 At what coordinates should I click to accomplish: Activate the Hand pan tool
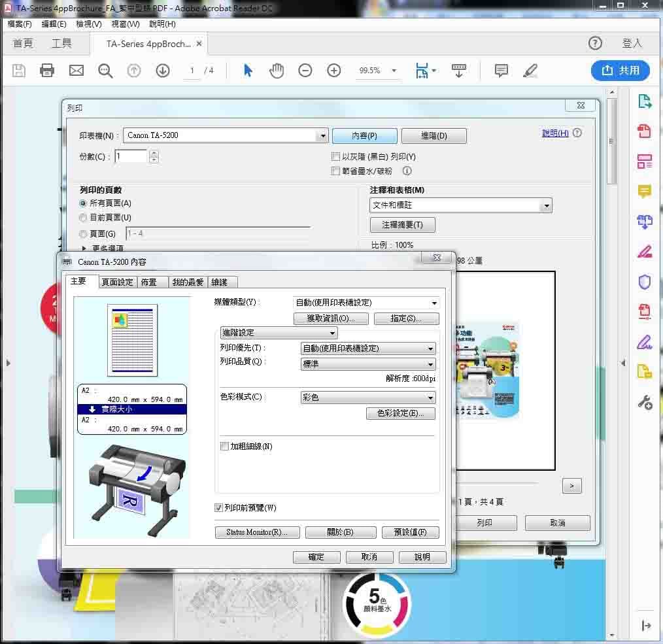(x=277, y=71)
